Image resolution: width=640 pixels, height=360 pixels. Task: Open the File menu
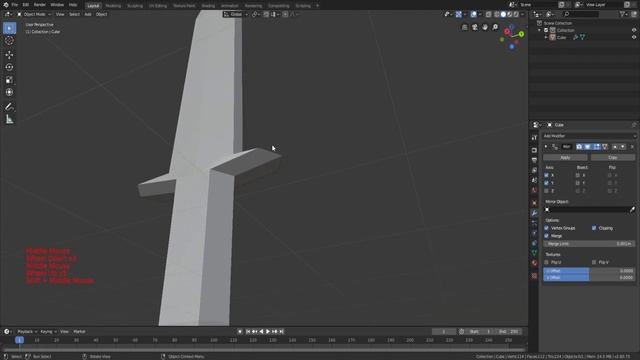[x=15, y=5]
